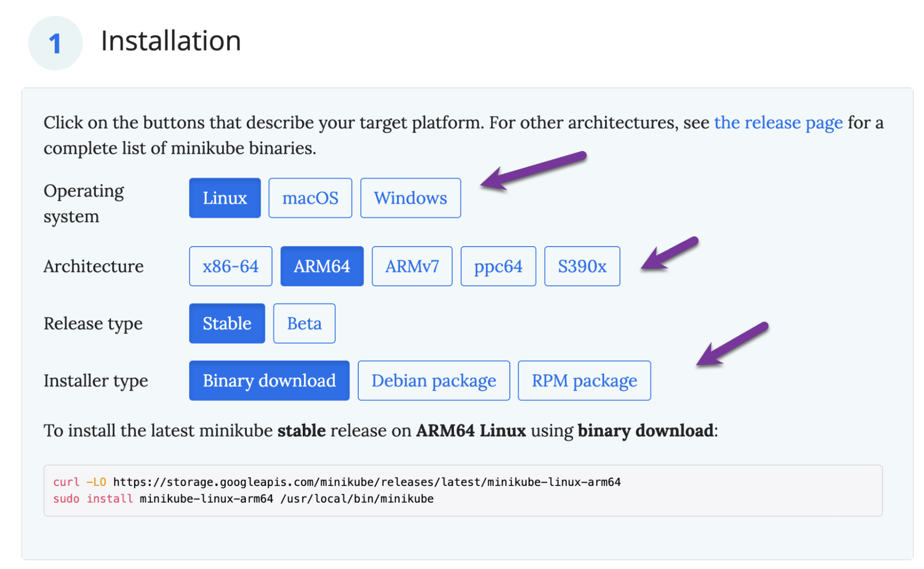Image resolution: width=924 pixels, height=569 pixels.
Task: Choose Debian package as installer type
Action: pyautogui.click(x=433, y=380)
